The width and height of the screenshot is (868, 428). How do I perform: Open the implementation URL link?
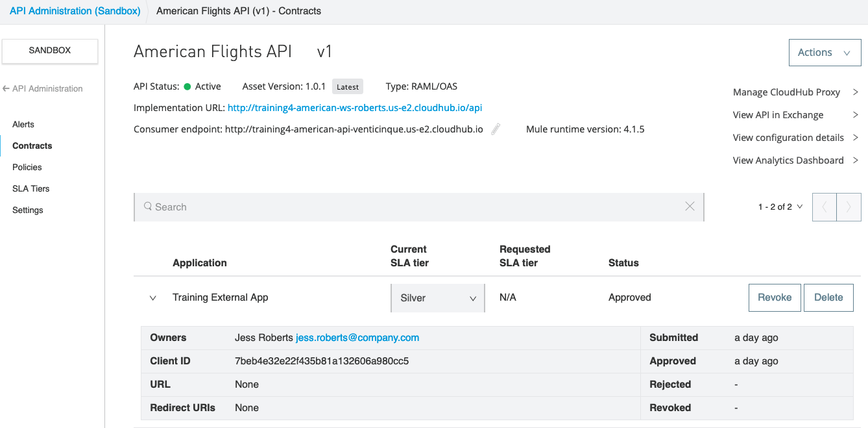pos(354,108)
